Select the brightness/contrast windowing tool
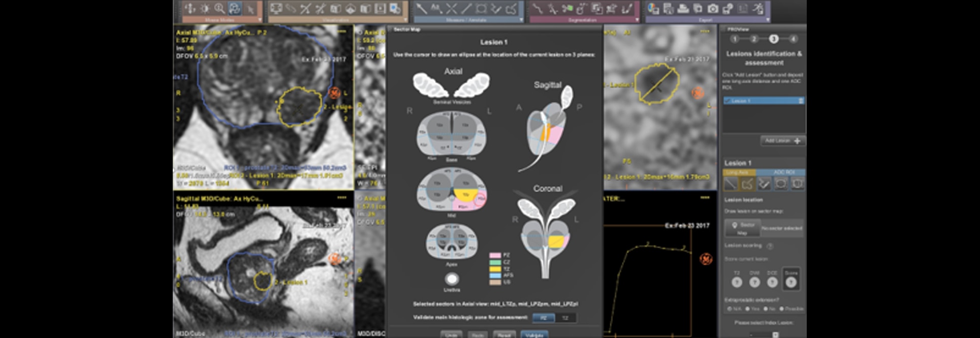Image resolution: width=980 pixels, height=338 pixels. [x=204, y=9]
